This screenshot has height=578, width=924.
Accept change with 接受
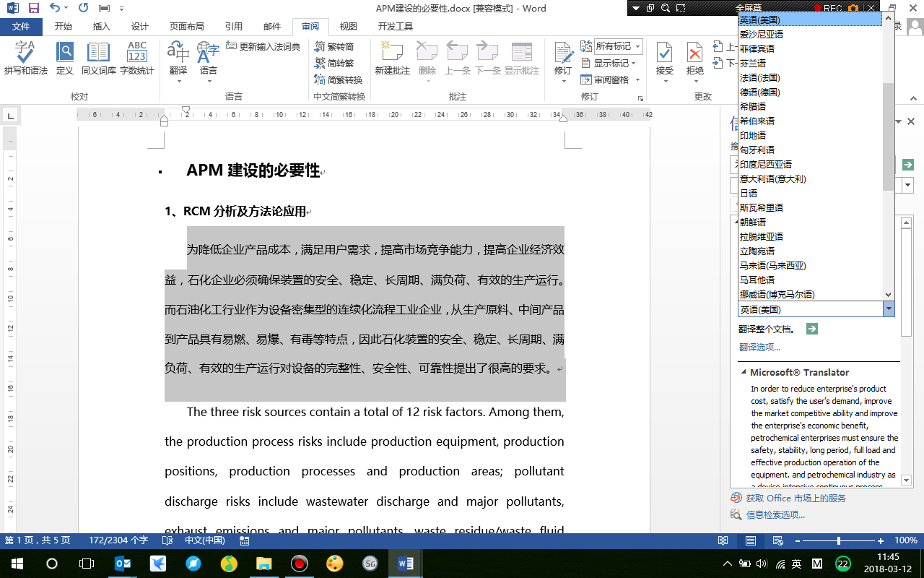[x=665, y=61]
